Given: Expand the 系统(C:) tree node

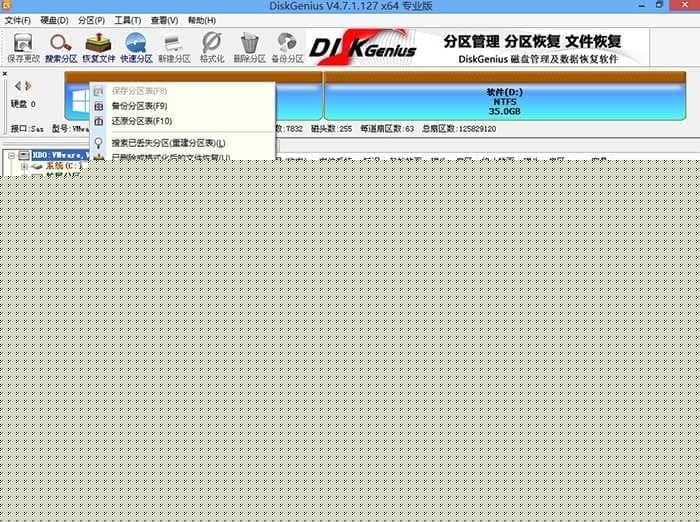Looking at the screenshot, I should (24, 166).
